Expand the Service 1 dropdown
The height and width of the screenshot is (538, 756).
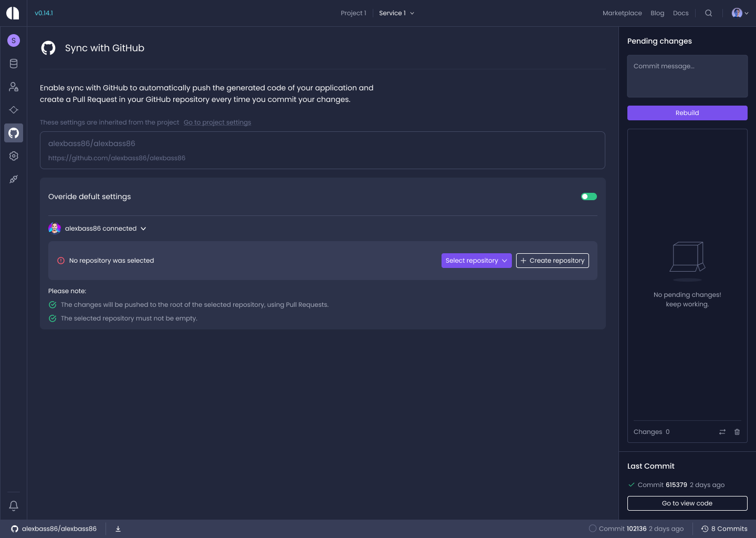tap(397, 13)
